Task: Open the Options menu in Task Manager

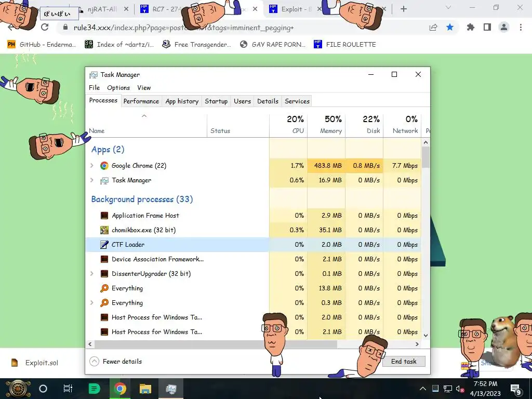Action: 118,87
